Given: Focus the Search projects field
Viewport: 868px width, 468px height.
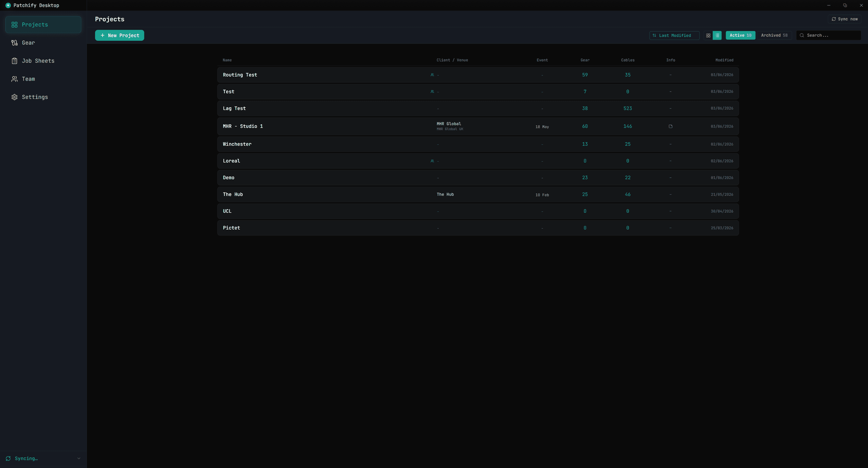Looking at the screenshot, I should click(828, 35).
